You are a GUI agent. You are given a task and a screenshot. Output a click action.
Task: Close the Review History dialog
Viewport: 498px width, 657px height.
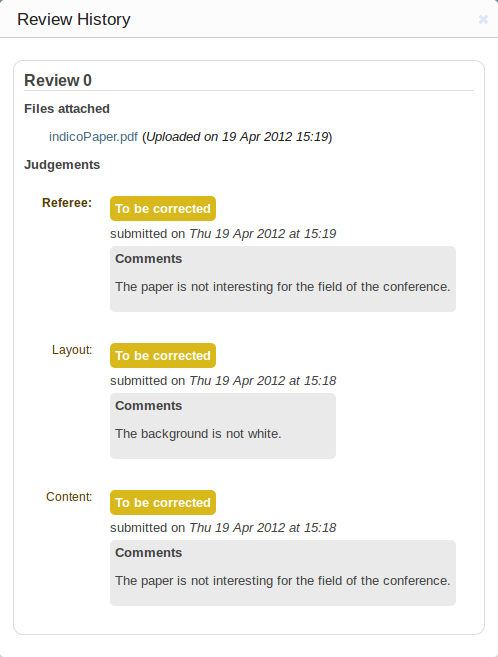483,19
